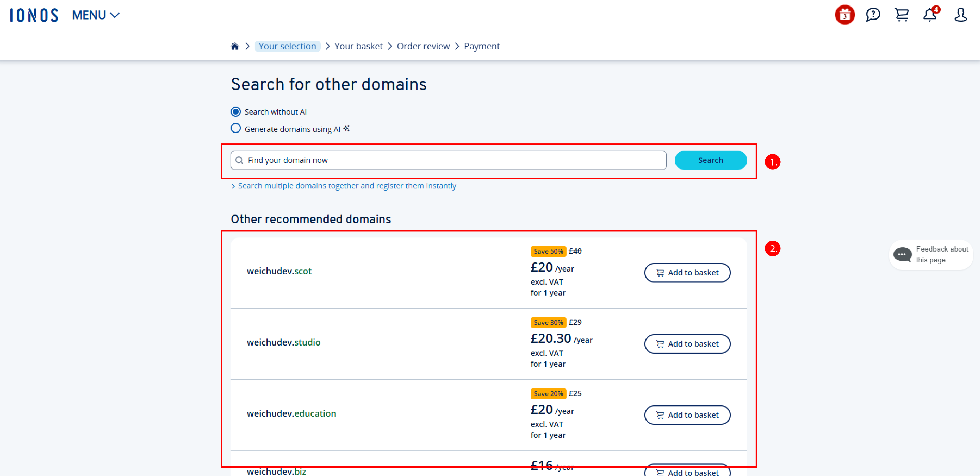Click the feedback speech bubble icon

(902, 255)
